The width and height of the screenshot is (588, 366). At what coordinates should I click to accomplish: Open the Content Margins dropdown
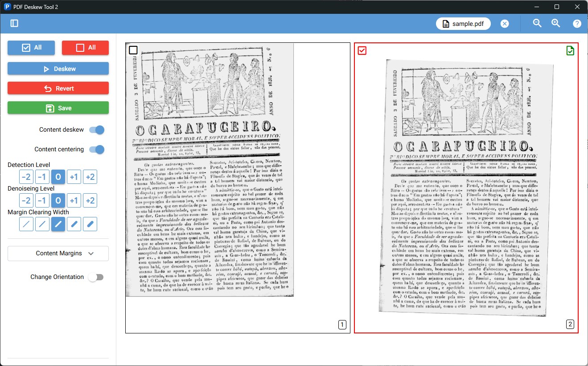(58, 253)
